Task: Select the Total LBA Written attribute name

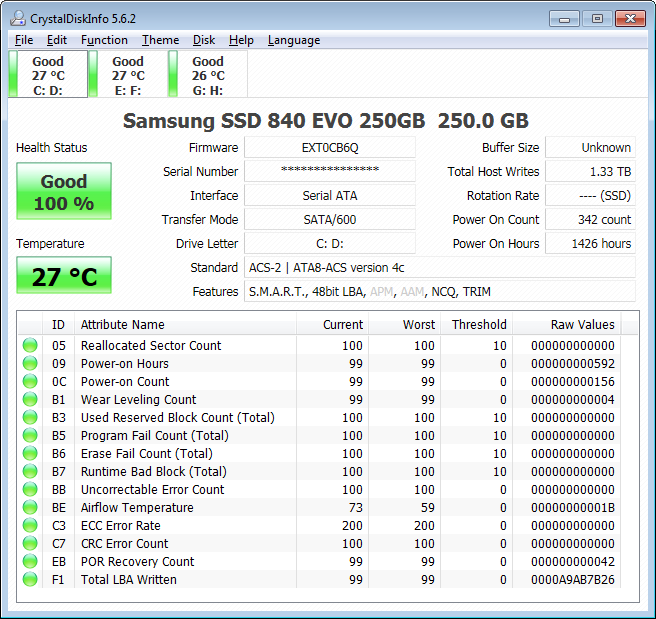Action: point(128,579)
